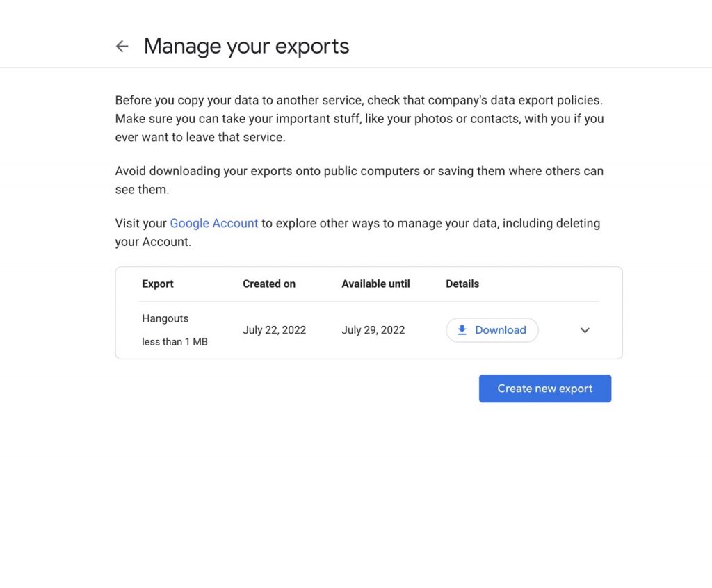Select the July 22, 2022 created date

[x=274, y=330]
